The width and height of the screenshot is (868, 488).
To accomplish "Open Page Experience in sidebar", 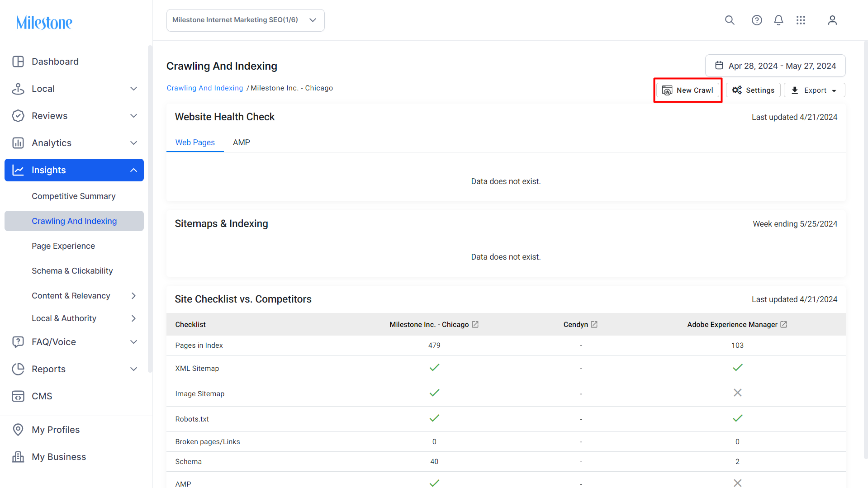I will click(63, 246).
